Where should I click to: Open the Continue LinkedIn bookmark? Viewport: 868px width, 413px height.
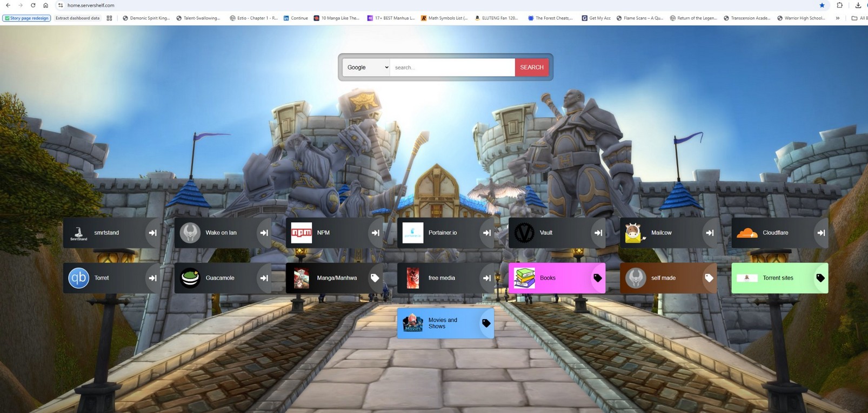click(296, 18)
